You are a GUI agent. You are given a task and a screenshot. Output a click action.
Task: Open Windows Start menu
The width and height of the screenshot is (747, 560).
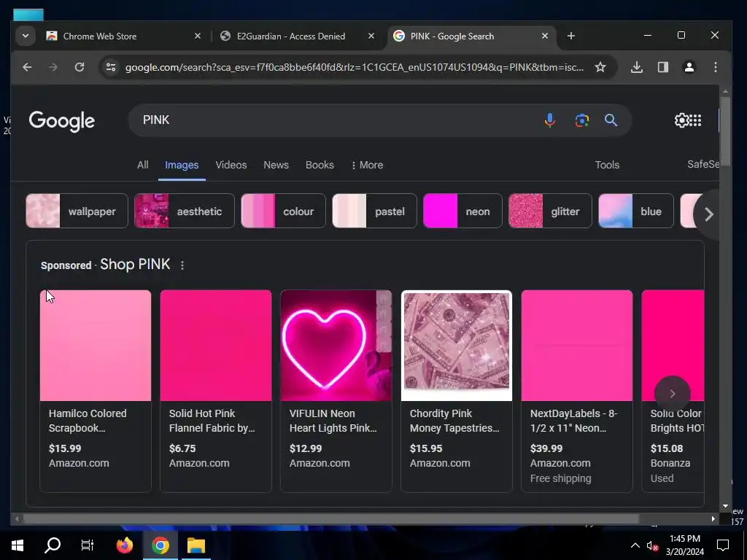[18, 545]
